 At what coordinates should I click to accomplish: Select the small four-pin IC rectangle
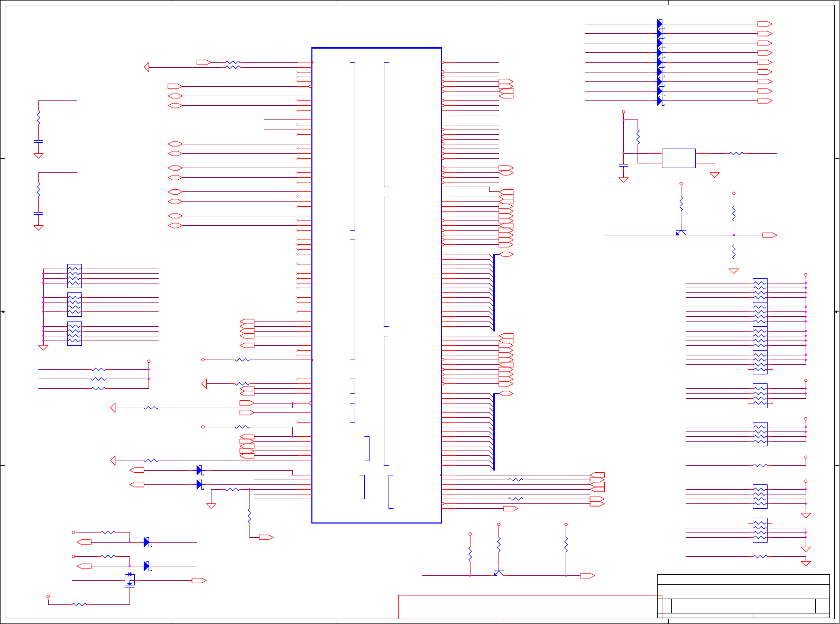678,158
